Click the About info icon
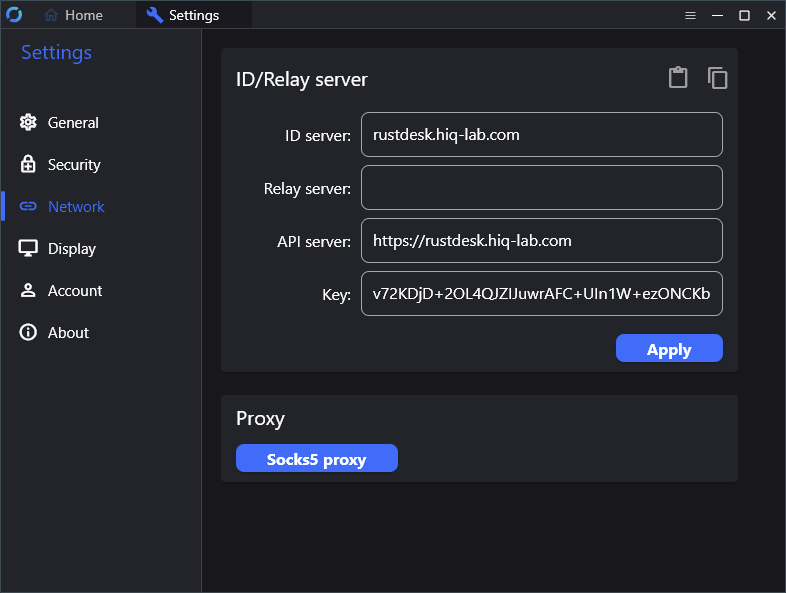The image size is (786, 593). click(28, 333)
